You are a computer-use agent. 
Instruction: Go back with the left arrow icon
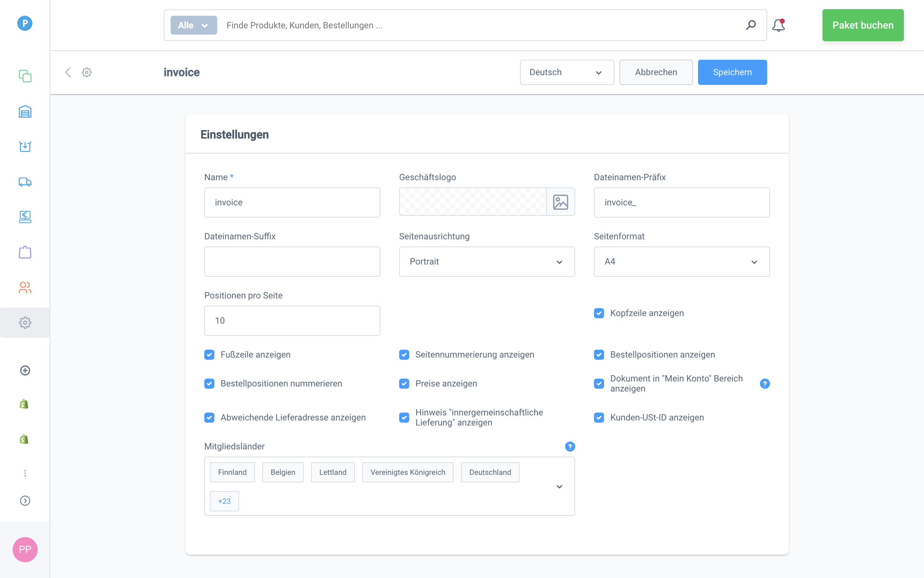point(68,72)
